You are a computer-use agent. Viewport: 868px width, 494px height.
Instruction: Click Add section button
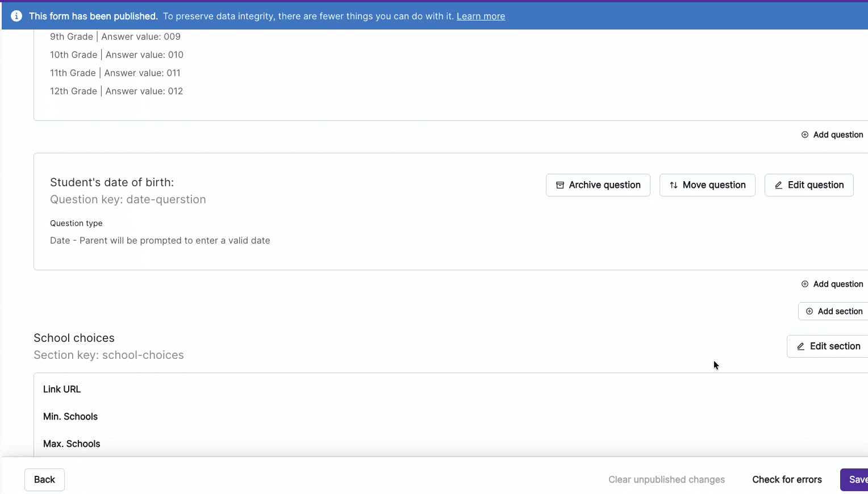click(833, 311)
